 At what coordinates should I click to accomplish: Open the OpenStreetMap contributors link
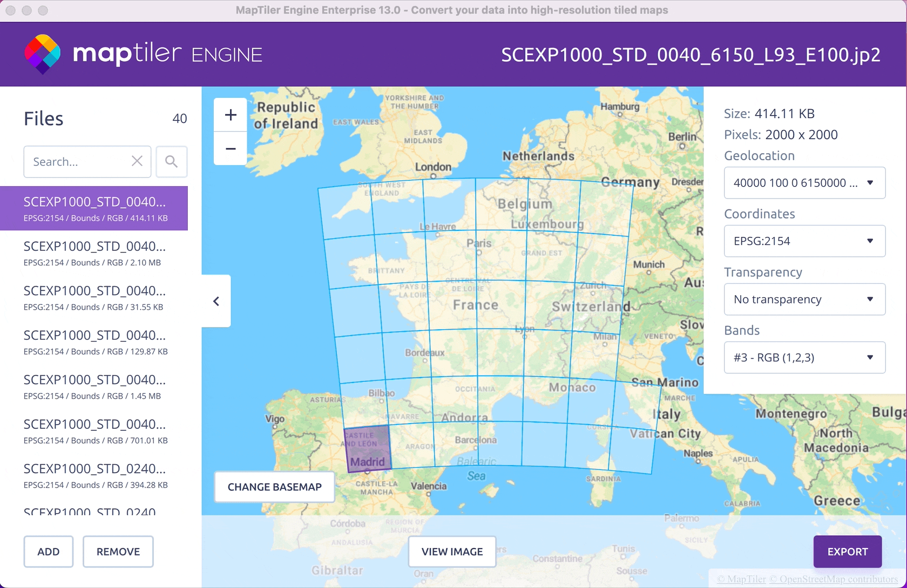(x=838, y=579)
